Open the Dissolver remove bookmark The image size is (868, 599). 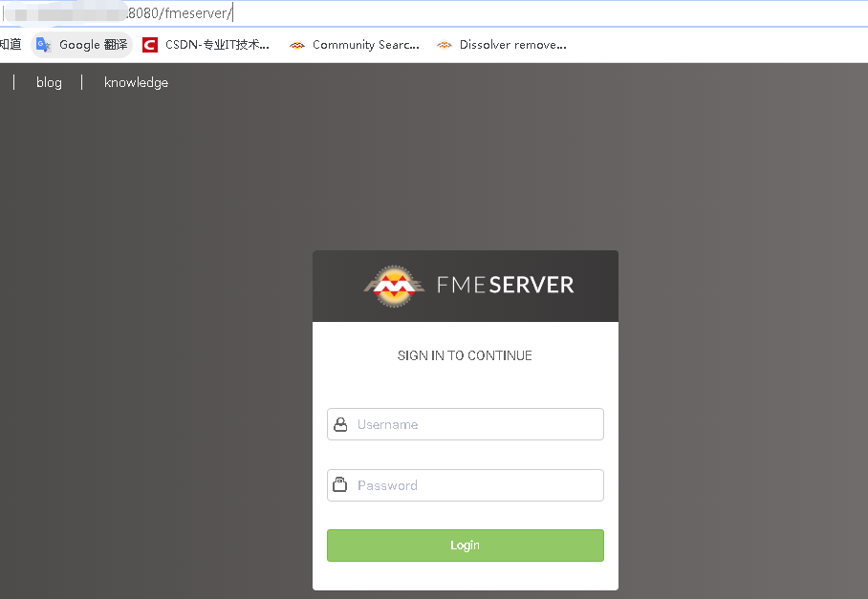point(502,45)
